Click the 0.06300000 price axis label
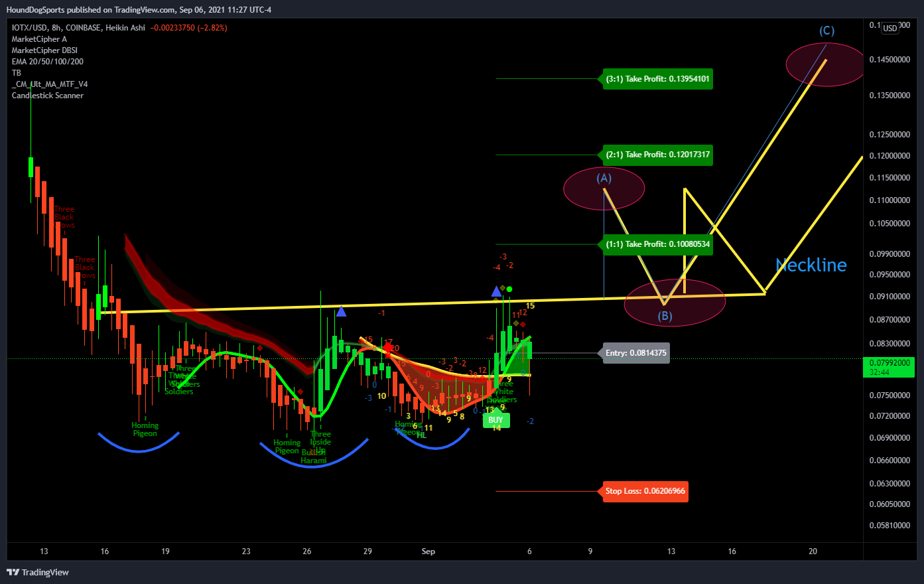The width and height of the screenshot is (924, 584). click(x=890, y=484)
